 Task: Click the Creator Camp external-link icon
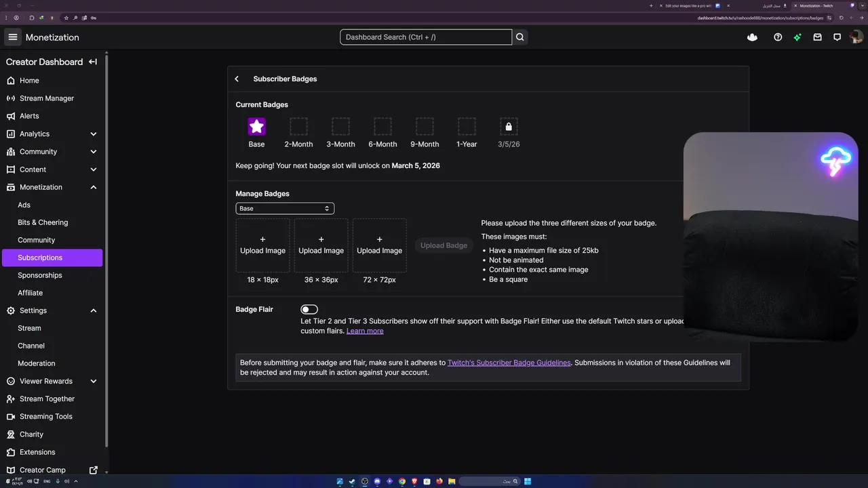click(x=94, y=470)
